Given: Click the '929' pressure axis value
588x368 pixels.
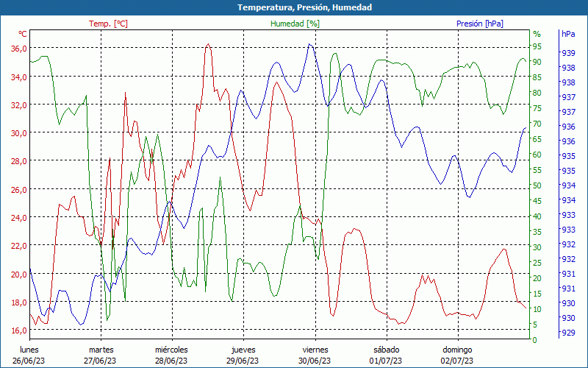Looking at the screenshot, I should [568, 333].
